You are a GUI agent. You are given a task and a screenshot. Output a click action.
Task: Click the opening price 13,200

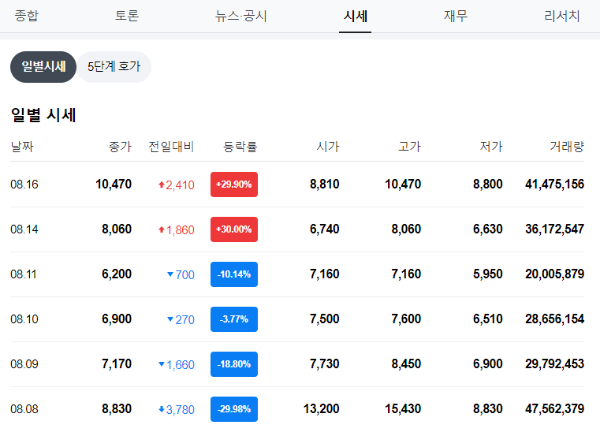tap(321, 409)
